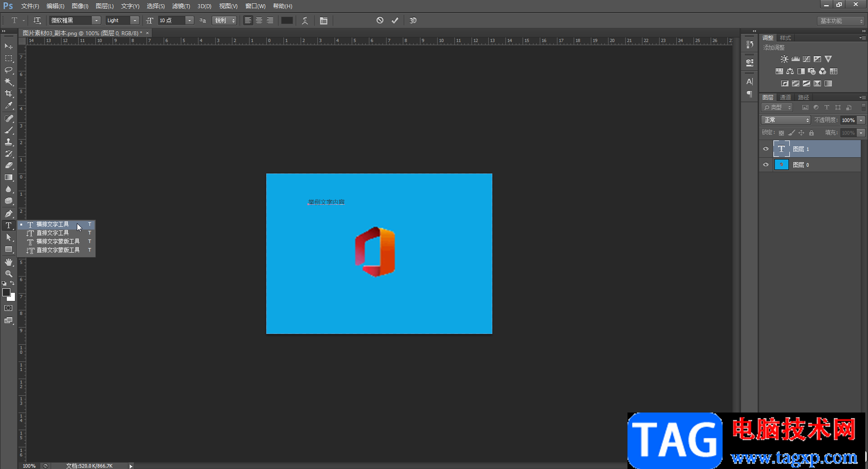Select the Move tool
868x469 pixels.
pos(9,47)
